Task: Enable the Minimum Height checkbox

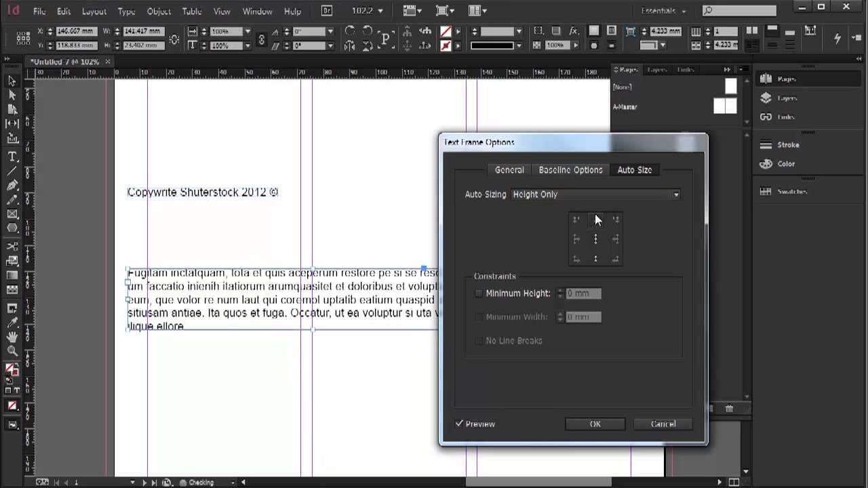Action: click(479, 293)
